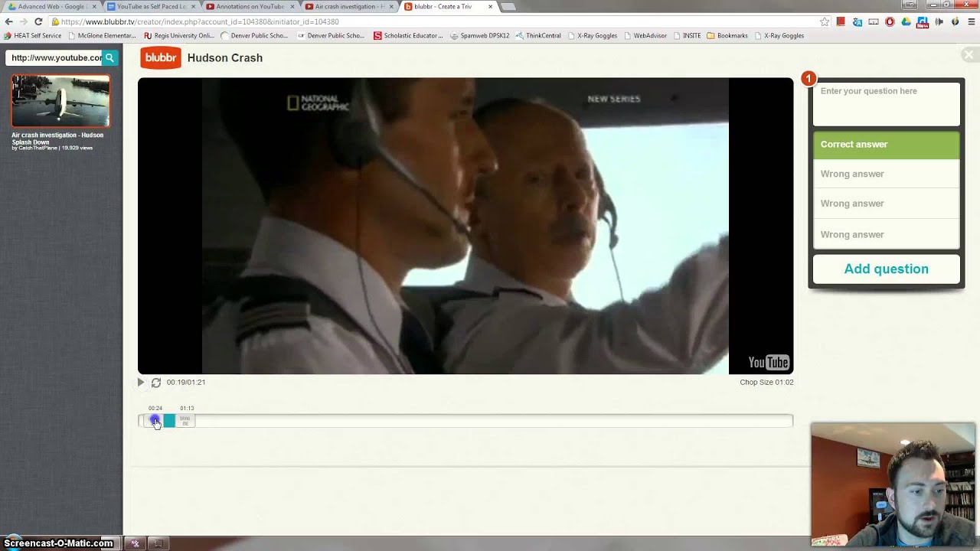Click the Add question button

point(886,269)
